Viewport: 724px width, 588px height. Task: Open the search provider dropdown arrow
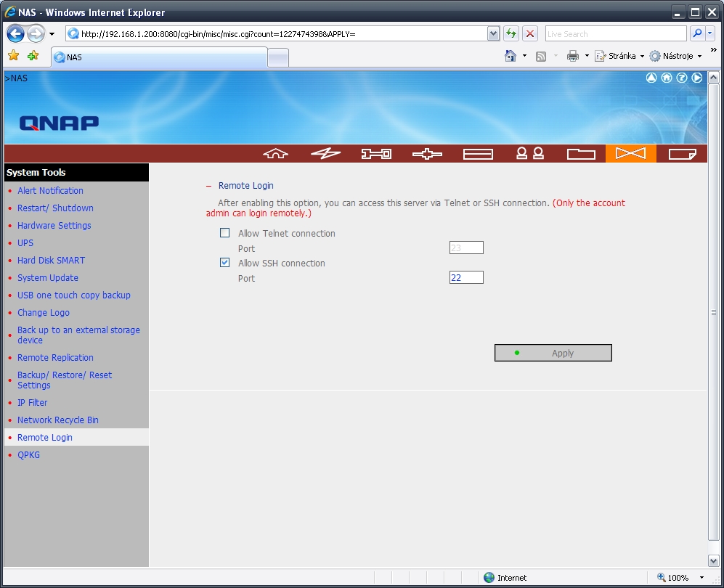(710, 33)
